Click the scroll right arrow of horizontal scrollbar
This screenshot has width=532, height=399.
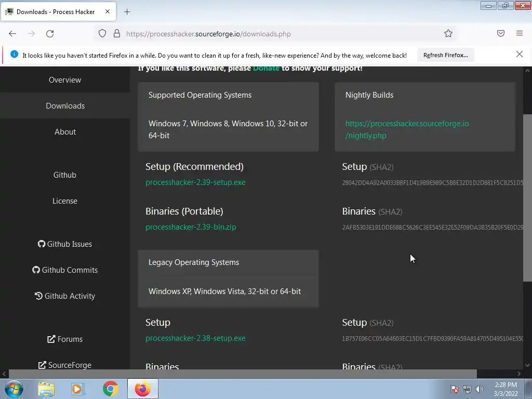point(519,374)
